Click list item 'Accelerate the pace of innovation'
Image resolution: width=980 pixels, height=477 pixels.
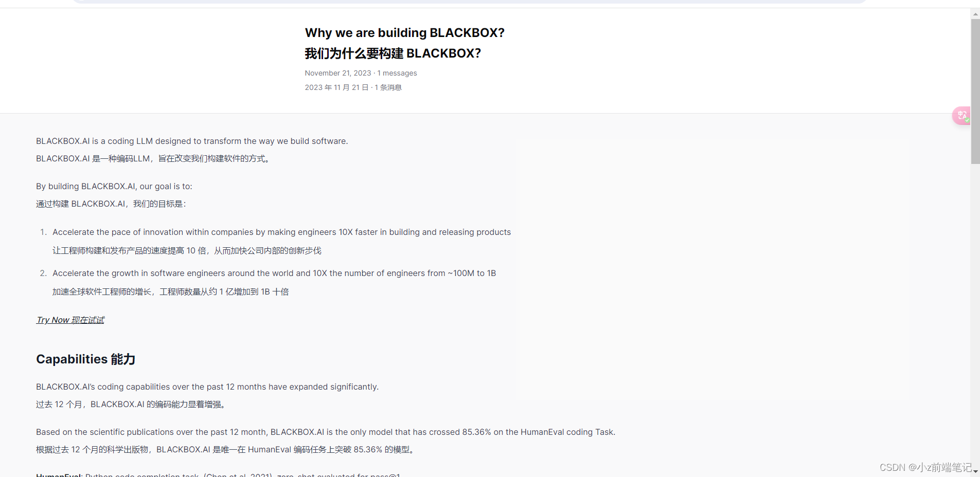[x=281, y=232]
